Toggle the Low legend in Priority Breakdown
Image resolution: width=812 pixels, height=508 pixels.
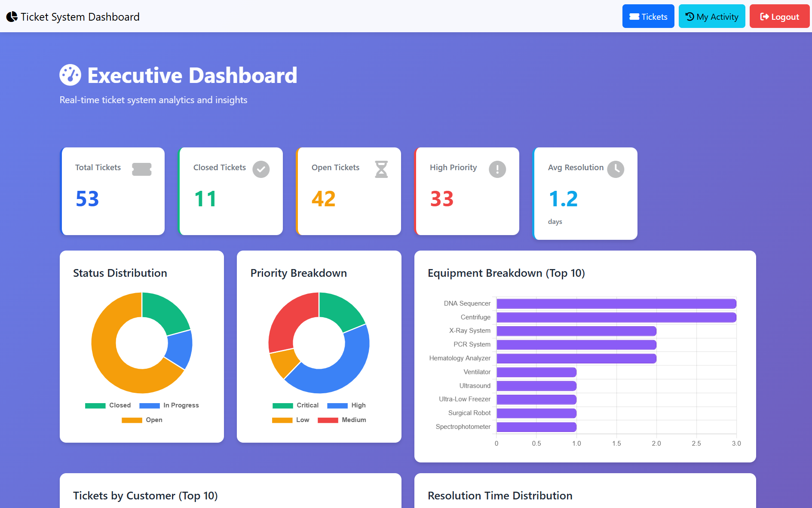pyautogui.click(x=291, y=420)
